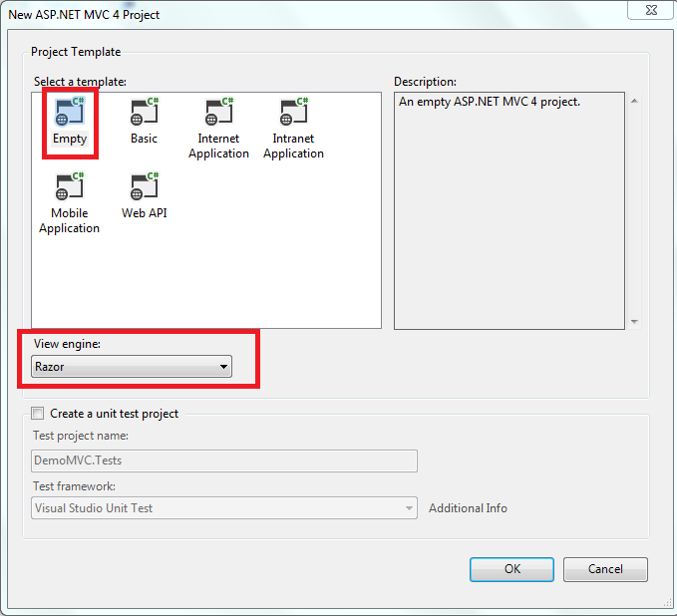Click the 'Intranet Application' label text
The image size is (677, 616).
(293, 146)
